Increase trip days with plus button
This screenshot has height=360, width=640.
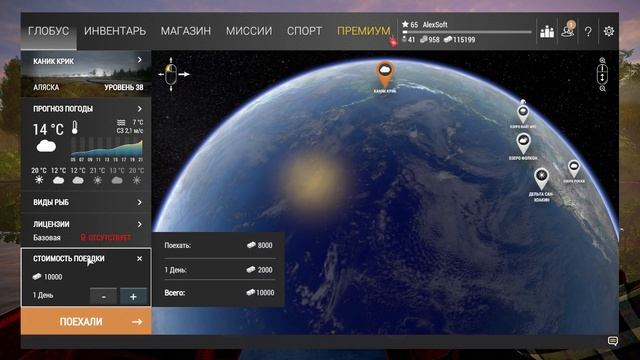click(133, 296)
